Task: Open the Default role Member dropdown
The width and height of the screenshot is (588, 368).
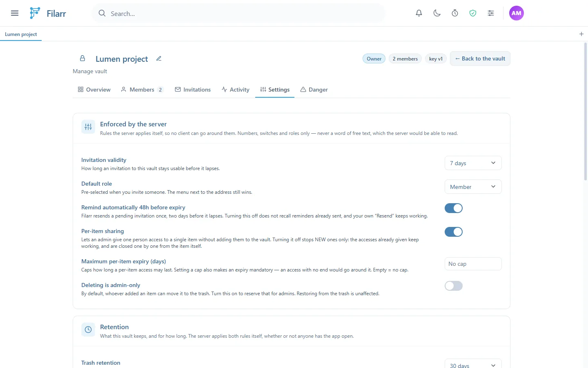Action: (473, 186)
